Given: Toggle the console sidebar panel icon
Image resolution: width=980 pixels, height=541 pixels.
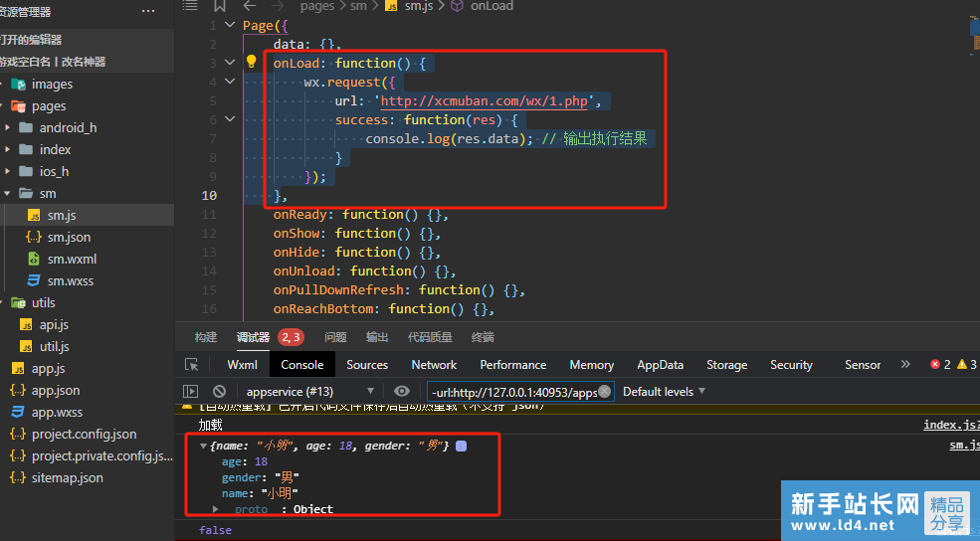Looking at the screenshot, I should pyautogui.click(x=190, y=392).
